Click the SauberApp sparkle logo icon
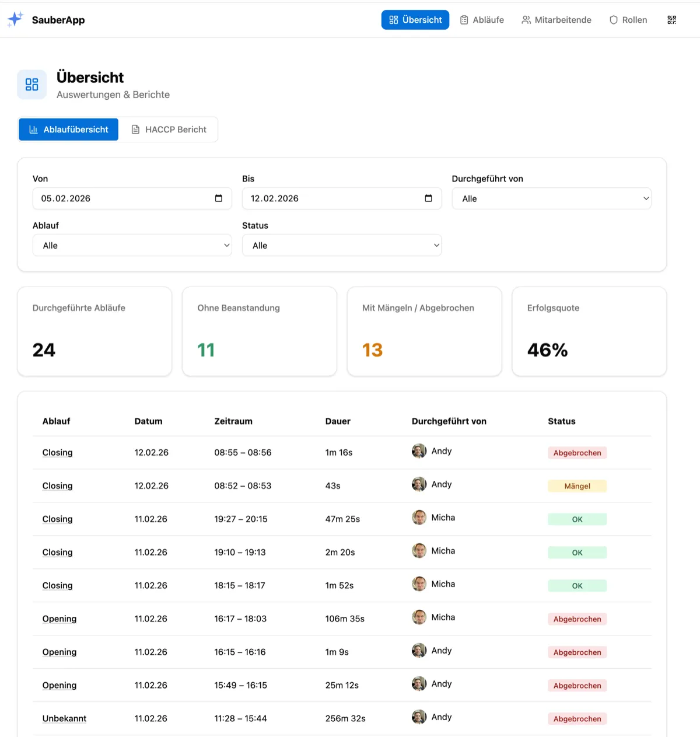Screen dimensions: 700x737 15,19
